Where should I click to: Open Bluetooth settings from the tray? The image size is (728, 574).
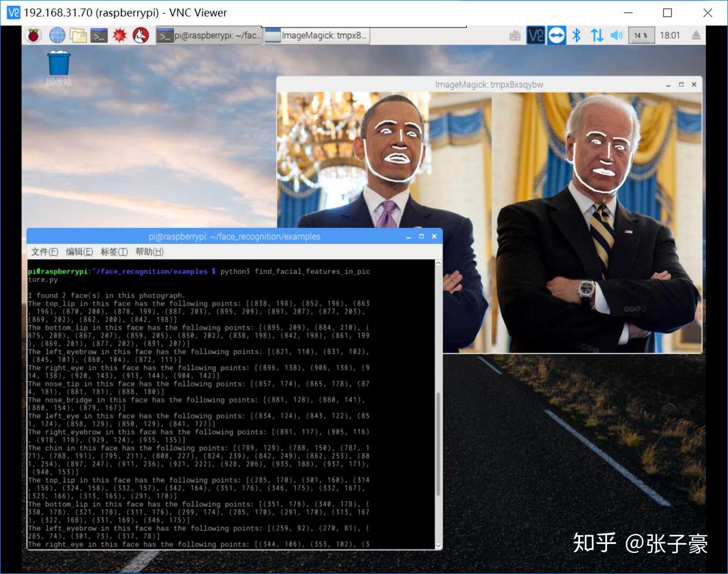[577, 35]
